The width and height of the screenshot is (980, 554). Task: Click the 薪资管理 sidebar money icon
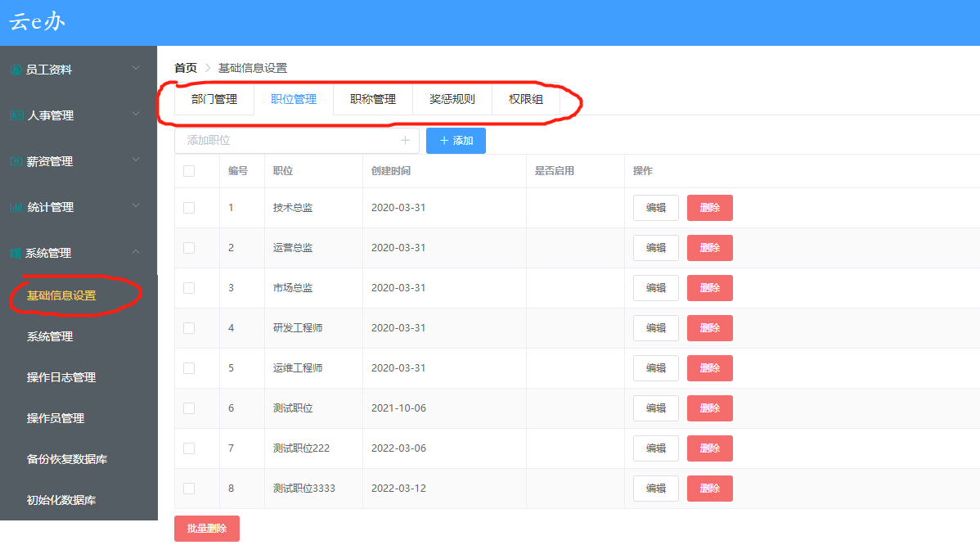(17, 161)
